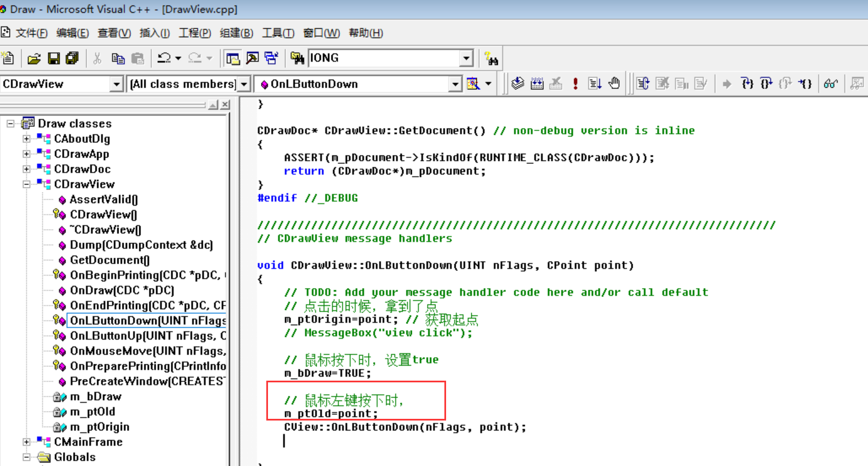Open the CDrawView class dropdown

pyautogui.click(x=116, y=84)
